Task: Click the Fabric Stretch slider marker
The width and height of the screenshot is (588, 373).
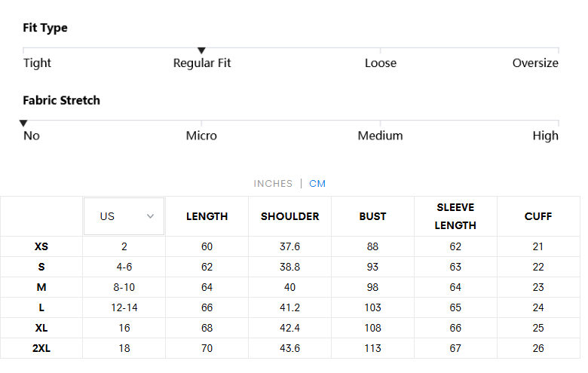Action: (x=23, y=123)
